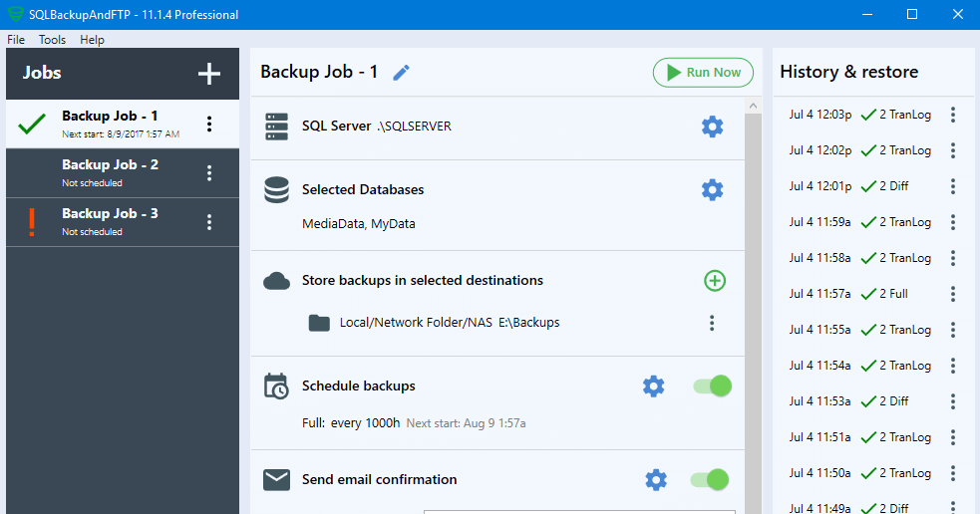The height and width of the screenshot is (514, 980).
Task: Toggle Send email confirmation switch
Action: (x=710, y=480)
